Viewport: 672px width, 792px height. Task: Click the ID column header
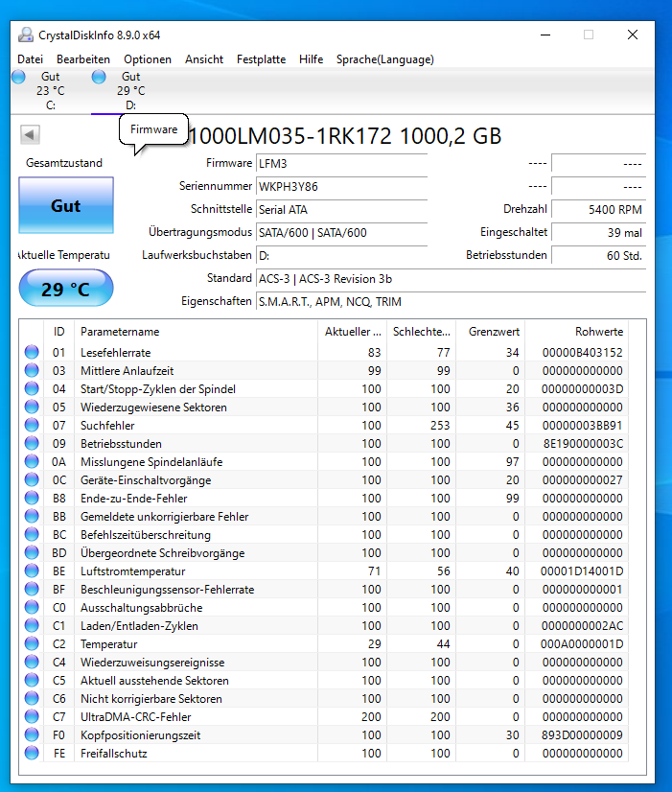(59, 332)
